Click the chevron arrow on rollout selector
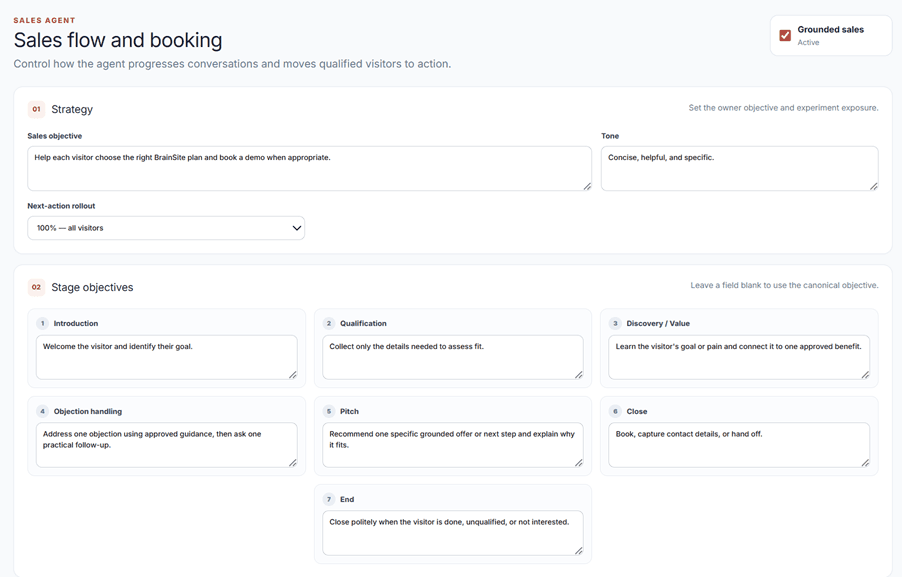902x577 pixels. click(296, 228)
